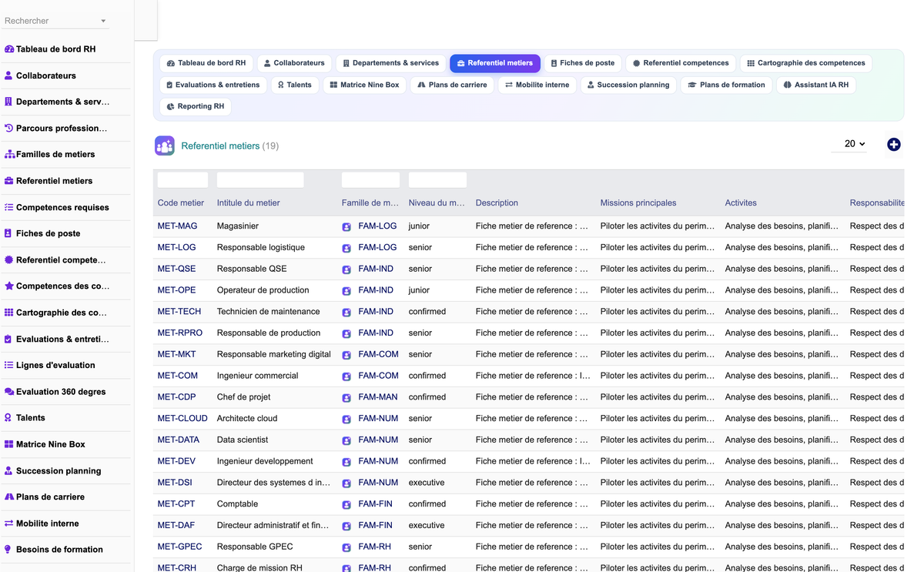924x572 pixels.
Task: Open the page size dropdown showing 20
Action: coord(849,144)
